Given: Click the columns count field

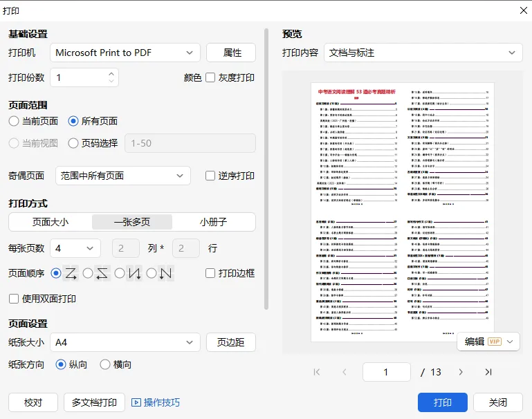Looking at the screenshot, I should click(x=126, y=248).
